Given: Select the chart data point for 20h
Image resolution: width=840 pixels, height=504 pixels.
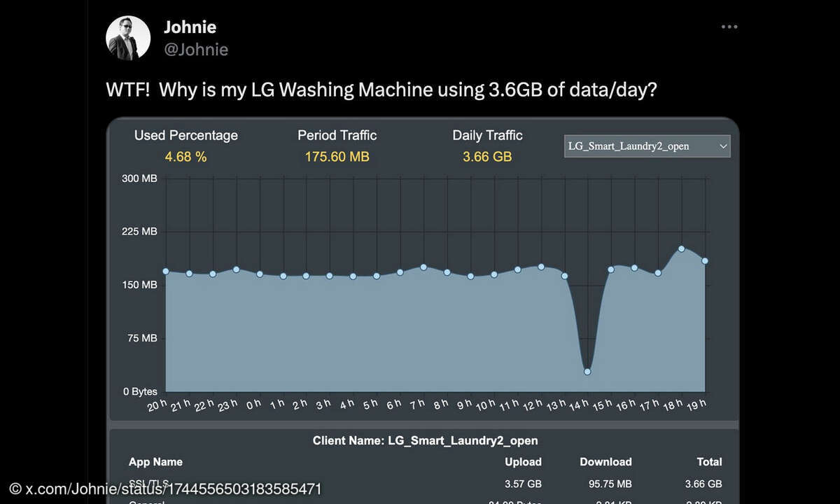Looking at the screenshot, I should pos(166,271).
